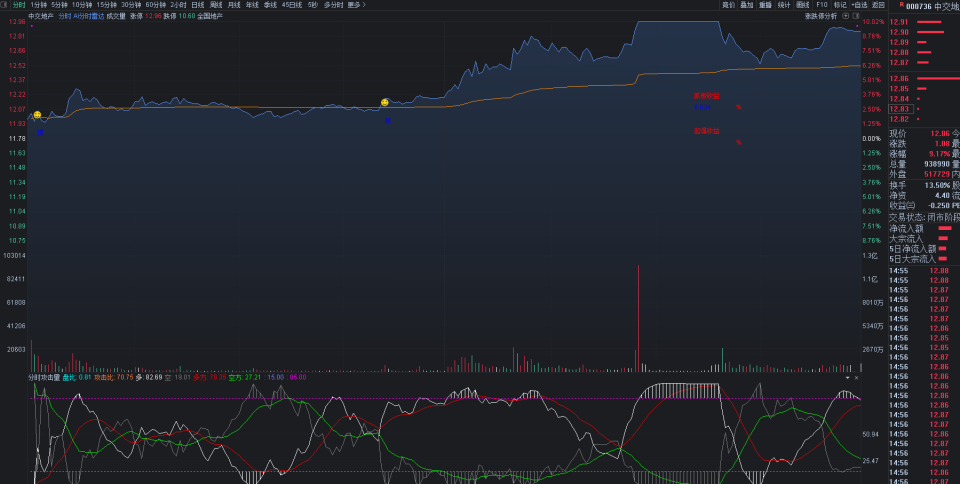Click the 竞价 button
The image size is (960, 484).
click(728, 5)
